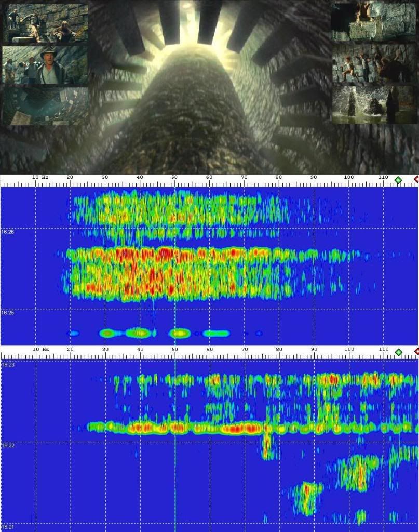Click the 16:26 time label in upper spectrogram
The width and height of the screenshot is (419, 532).
click(x=7, y=232)
